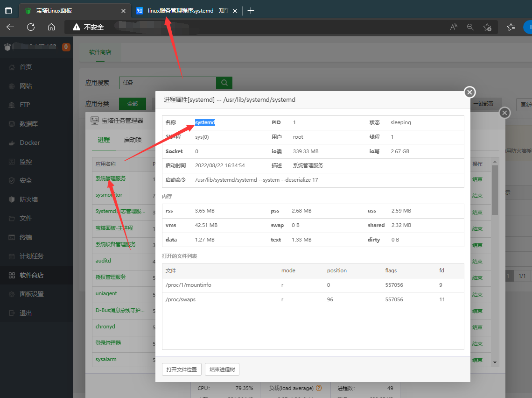The image size is (532, 398).
Task: Switch to the 宝塔Linux面板 tab
Action: pos(75,11)
